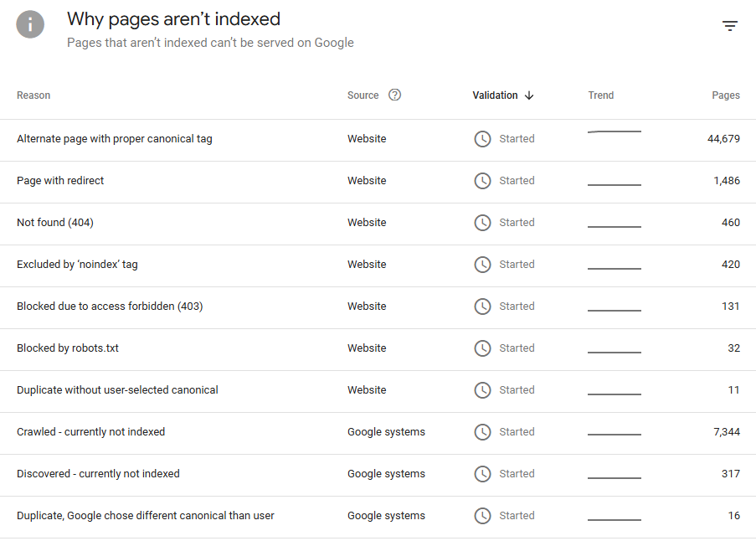Image resolution: width=756 pixels, height=541 pixels.
Task: Click the Trend column header
Action: [x=600, y=95]
